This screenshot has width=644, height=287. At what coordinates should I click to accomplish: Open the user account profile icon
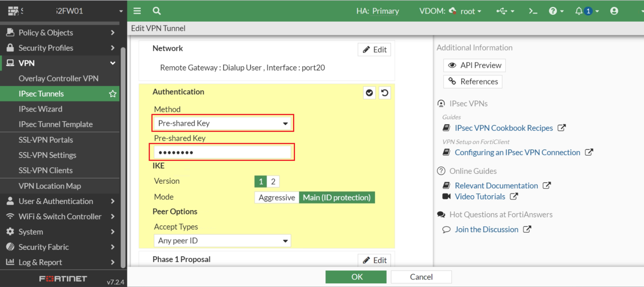(x=614, y=11)
